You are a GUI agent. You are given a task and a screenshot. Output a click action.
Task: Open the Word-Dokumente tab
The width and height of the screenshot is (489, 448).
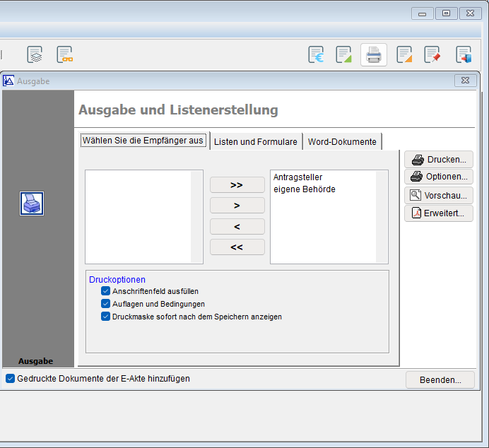tap(342, 141)
